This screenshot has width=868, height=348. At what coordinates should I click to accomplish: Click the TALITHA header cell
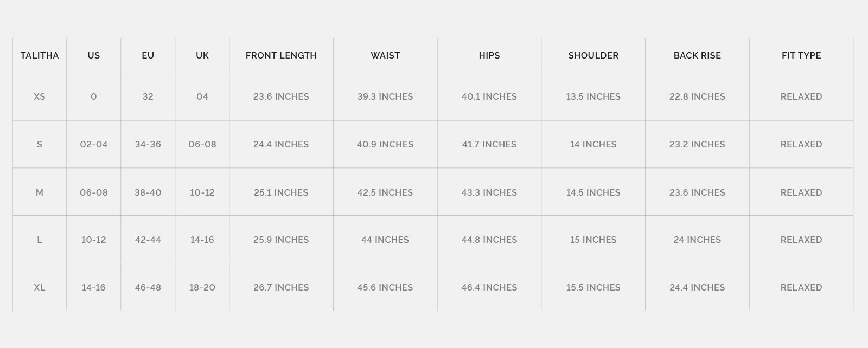pos(40,55)
